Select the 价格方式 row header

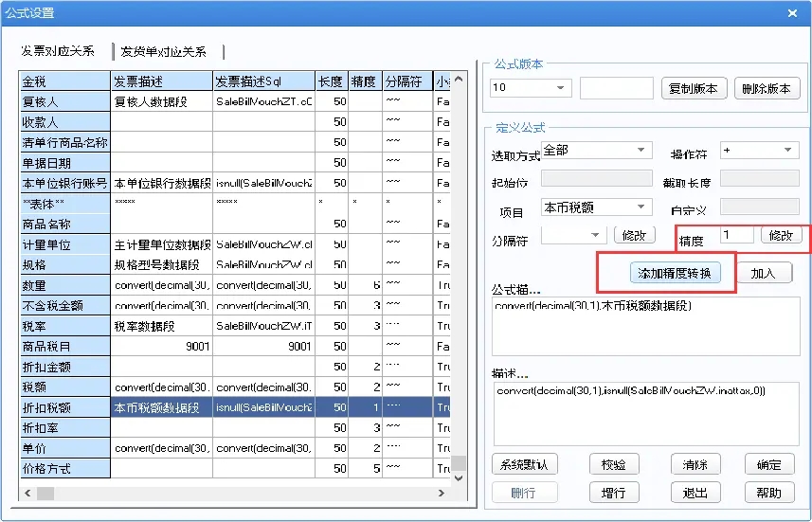point(64,469)
